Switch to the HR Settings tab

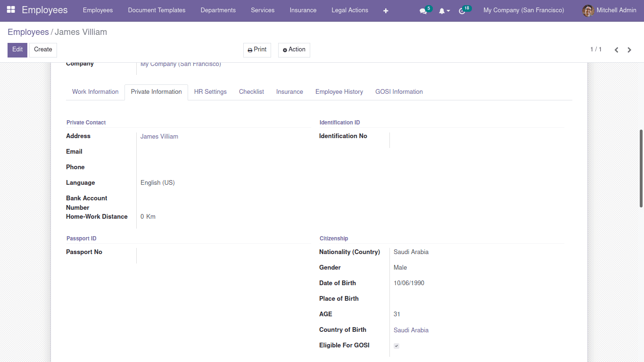(x=210, y=91)
